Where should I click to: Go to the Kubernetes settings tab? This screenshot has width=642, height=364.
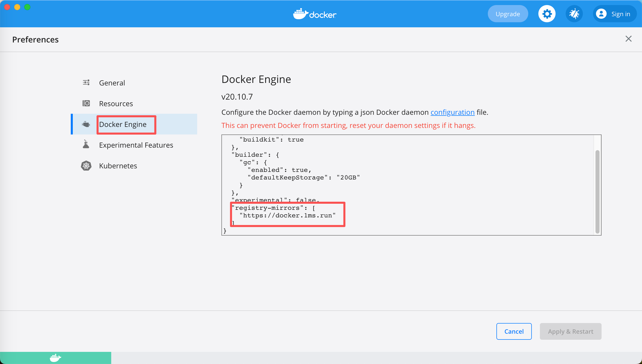coord(118,166)
